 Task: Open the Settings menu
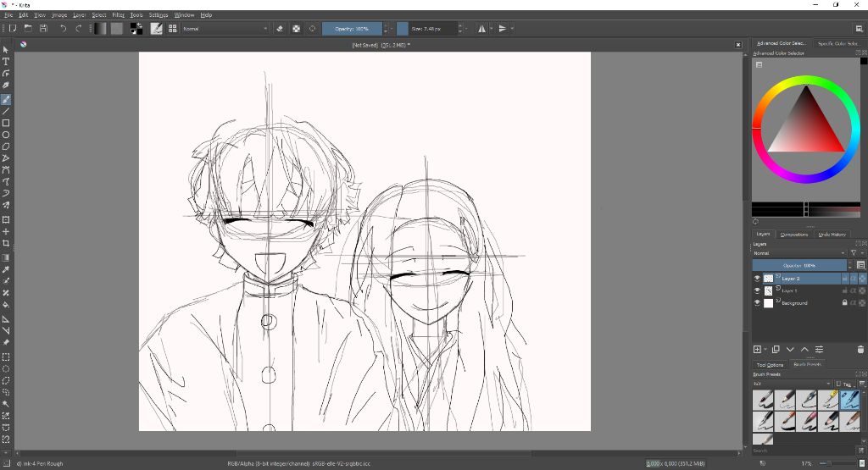[x=159, y=15]
